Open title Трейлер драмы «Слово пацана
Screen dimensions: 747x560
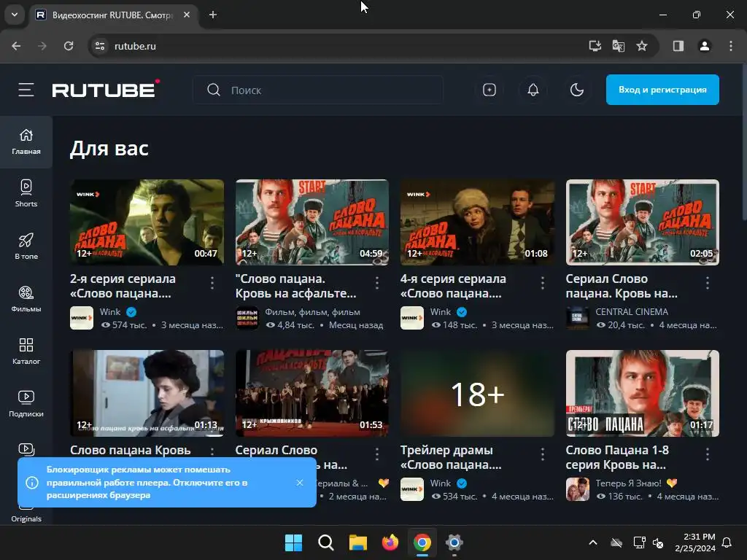451,457
